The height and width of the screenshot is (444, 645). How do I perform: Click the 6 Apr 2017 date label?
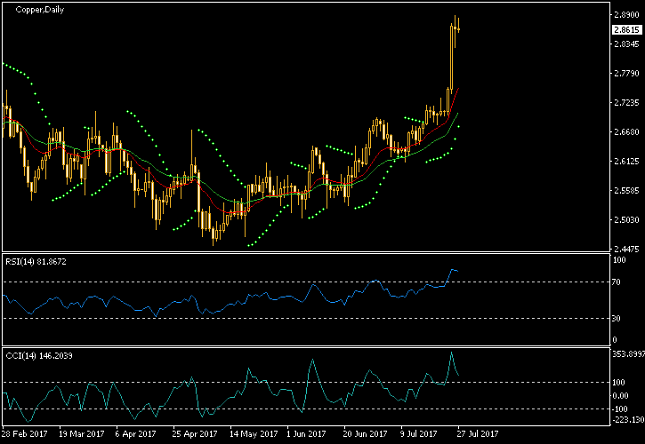[136, 434]
